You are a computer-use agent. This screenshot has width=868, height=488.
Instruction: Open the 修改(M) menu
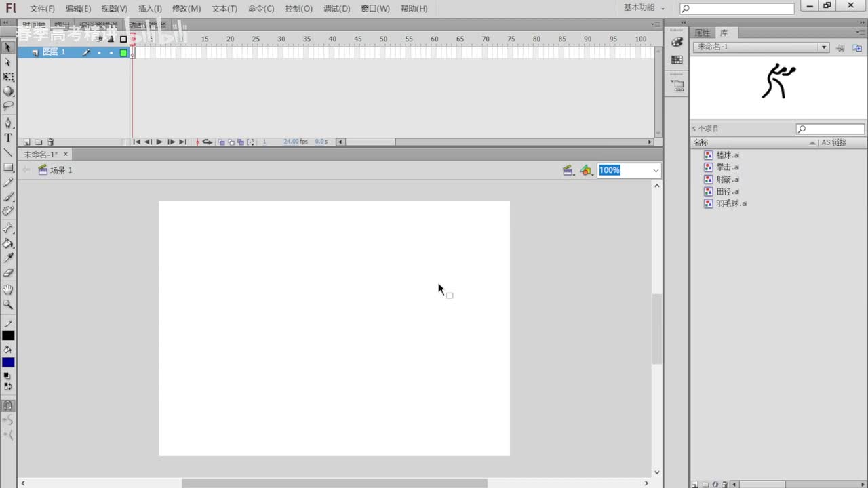pos(186,9)
